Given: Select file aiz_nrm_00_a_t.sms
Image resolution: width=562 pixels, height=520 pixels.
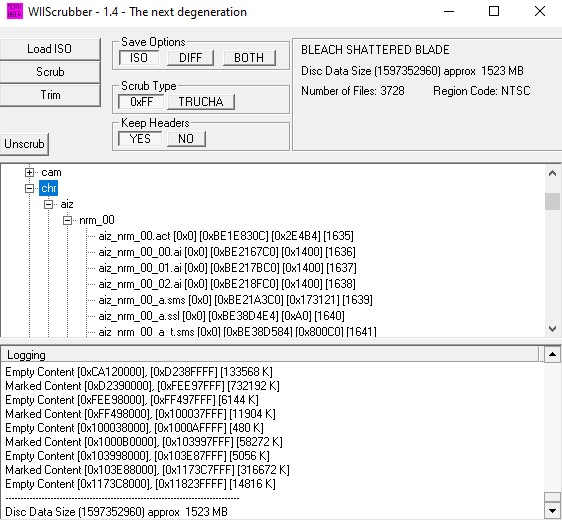Looking at the screenshot, I should (237, 331).
